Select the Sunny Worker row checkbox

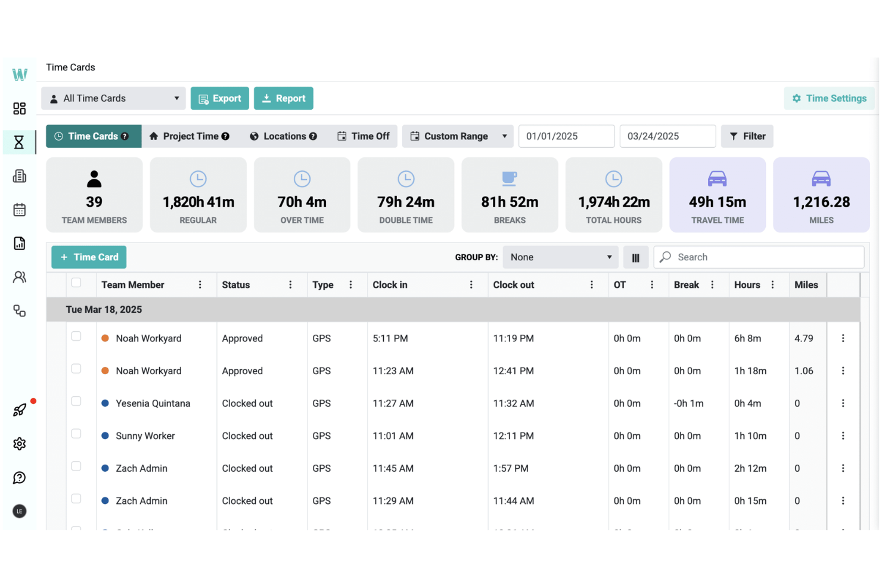point(76,434)
